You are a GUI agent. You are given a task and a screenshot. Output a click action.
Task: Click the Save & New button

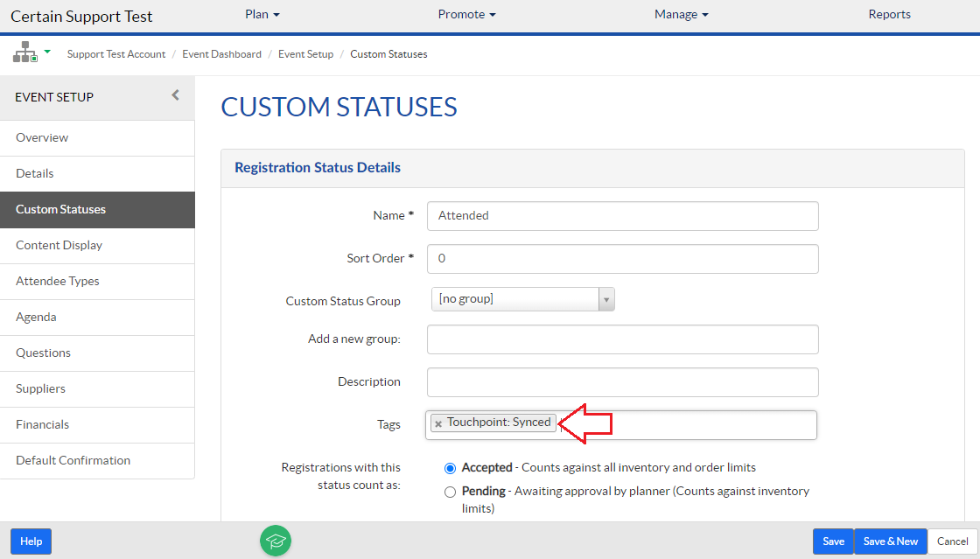point(891,542)
